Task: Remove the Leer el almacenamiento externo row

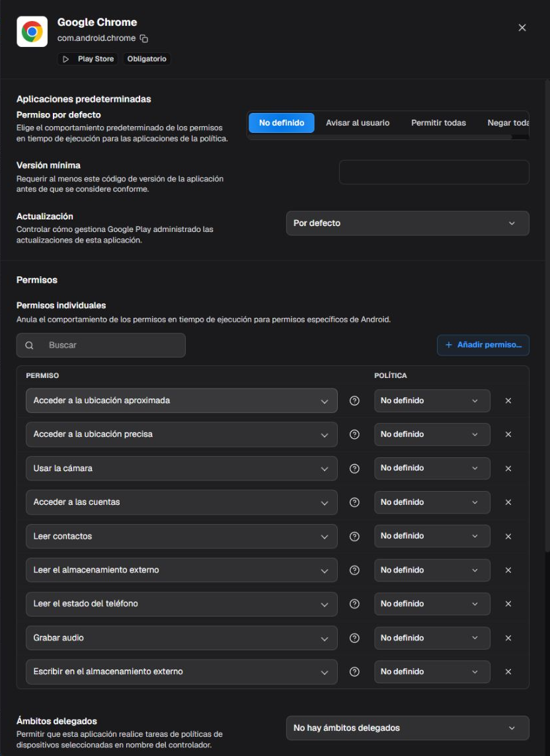Action: click(508, 570)
